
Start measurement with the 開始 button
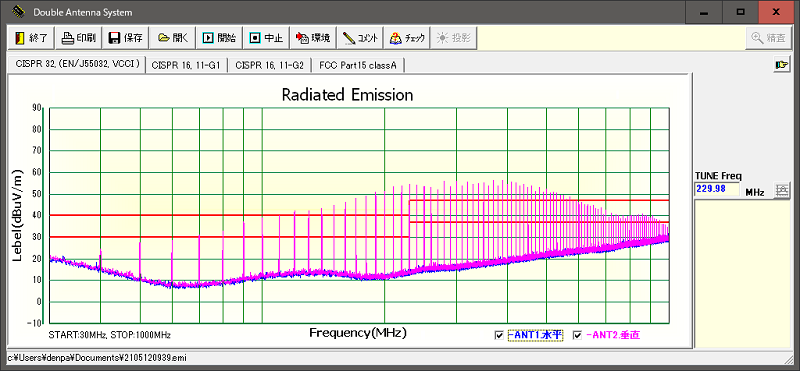[x=219, y=38]
